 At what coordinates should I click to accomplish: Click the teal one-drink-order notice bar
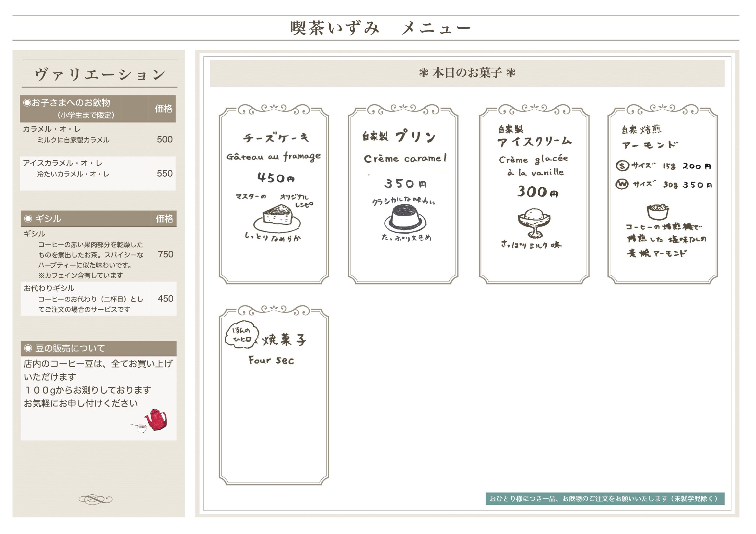605,499
